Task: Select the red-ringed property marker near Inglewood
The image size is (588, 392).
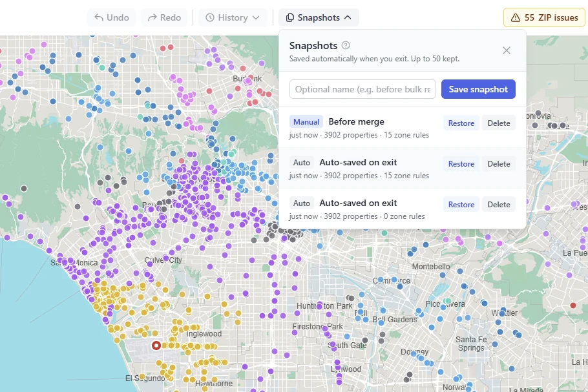Action: click(156, 345)
